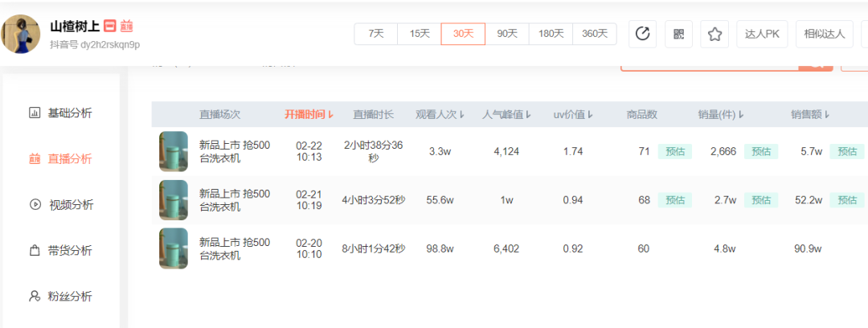Click the orange search icon button
This screenshot has width=868, height=328.
(816, 67)
